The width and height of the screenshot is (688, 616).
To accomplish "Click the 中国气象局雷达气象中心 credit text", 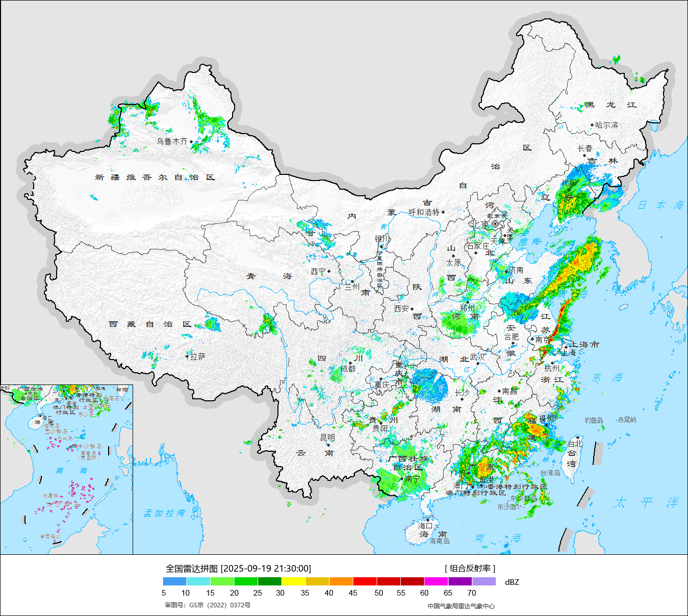I will point(461,606).
